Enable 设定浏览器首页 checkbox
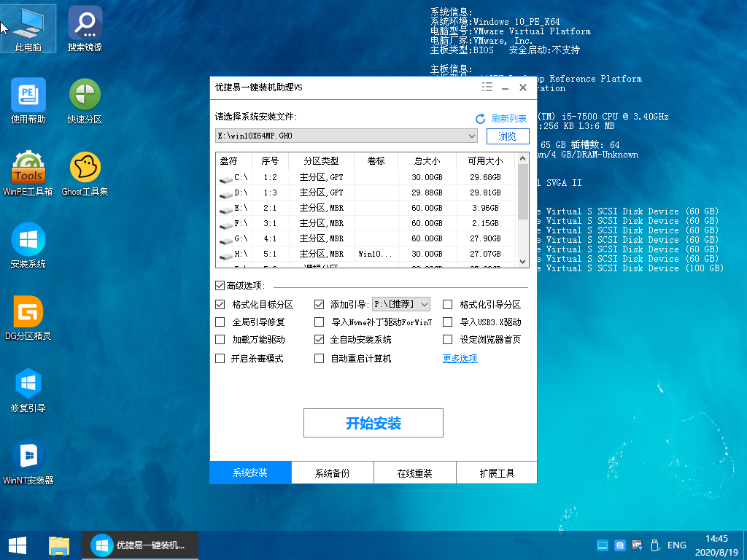This screenshot has width=747, height=560. [x=447, y=340]
